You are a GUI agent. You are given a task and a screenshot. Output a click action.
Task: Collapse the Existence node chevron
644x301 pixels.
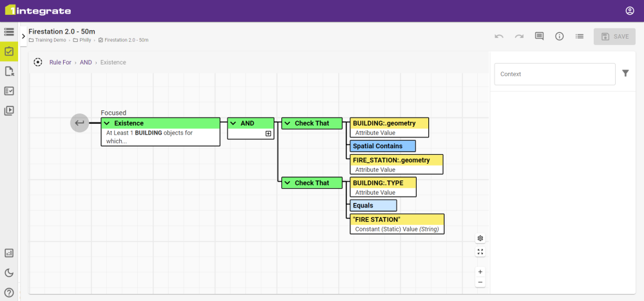[x=108, y=123]
